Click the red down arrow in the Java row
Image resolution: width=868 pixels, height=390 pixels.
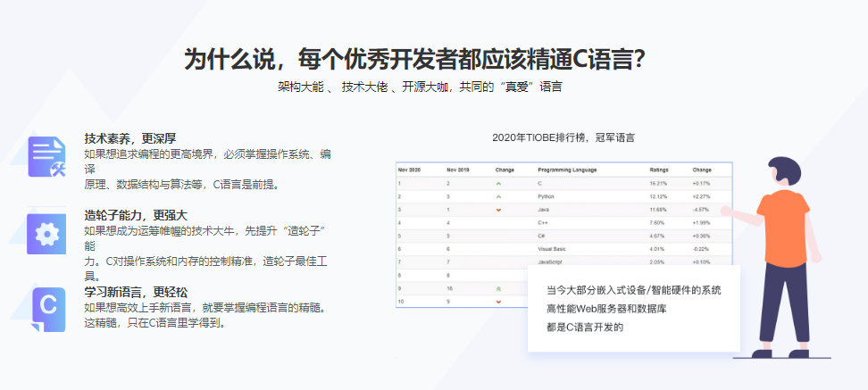tap(498, 210)
